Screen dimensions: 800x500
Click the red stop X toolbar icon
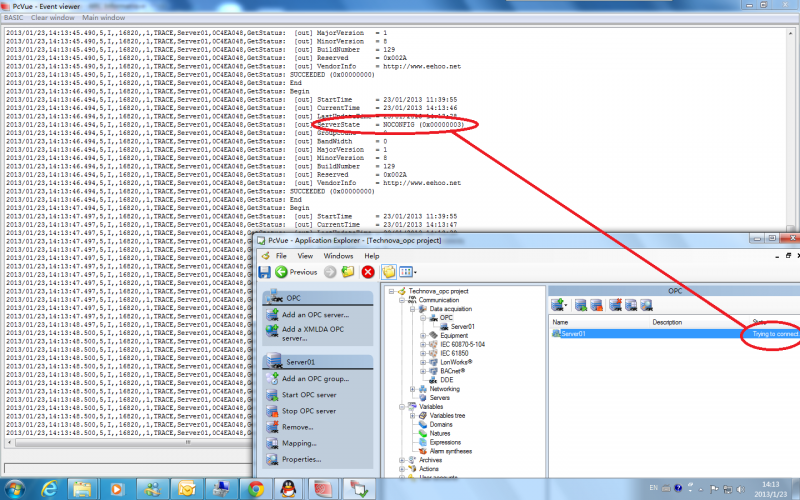coord(368,272)
